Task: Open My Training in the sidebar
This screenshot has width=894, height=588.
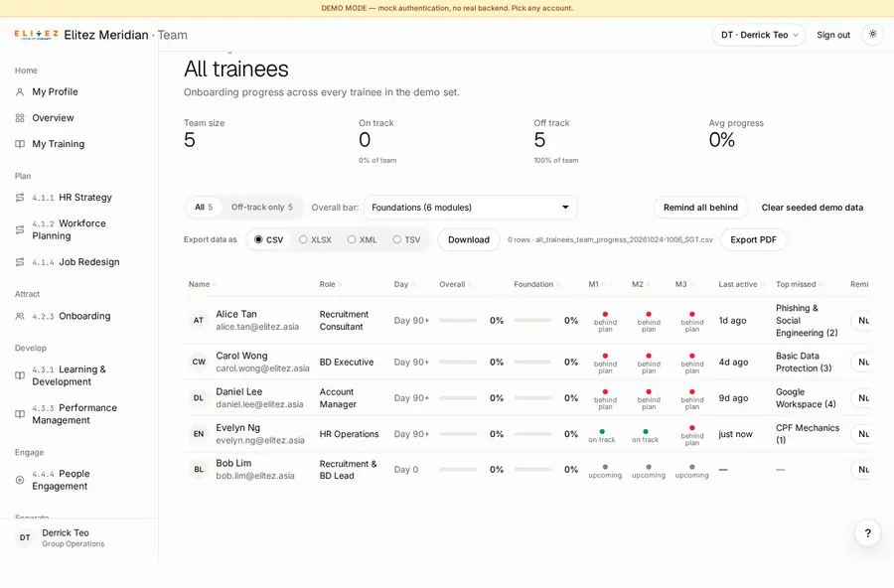Action: tap(79, 144)
